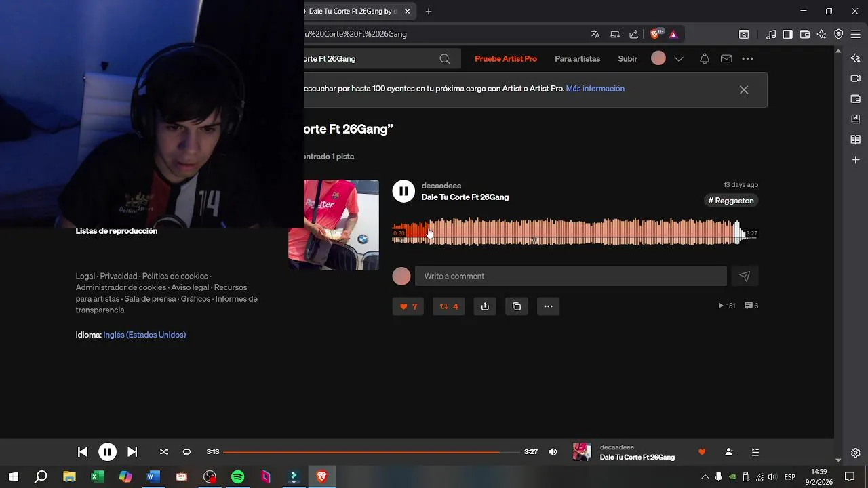This screenshot has height=488, width=868.
Task: Open the Brave Playlist music note icon
Action: 771,34
